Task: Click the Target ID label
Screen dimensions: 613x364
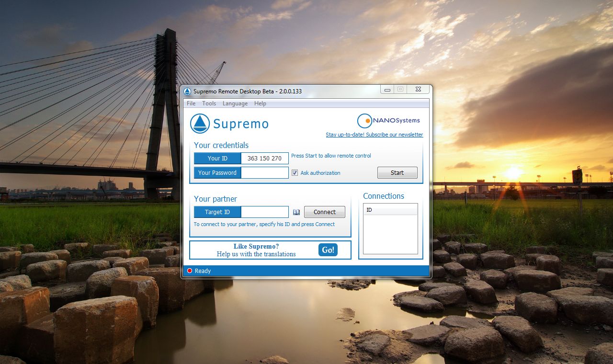Action: [217, 212]
